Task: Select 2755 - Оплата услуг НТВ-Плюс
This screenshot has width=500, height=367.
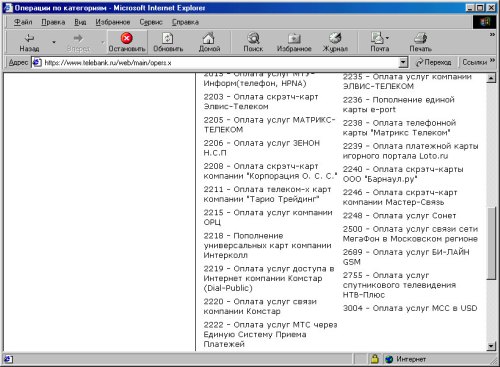Action: [399, 285]
